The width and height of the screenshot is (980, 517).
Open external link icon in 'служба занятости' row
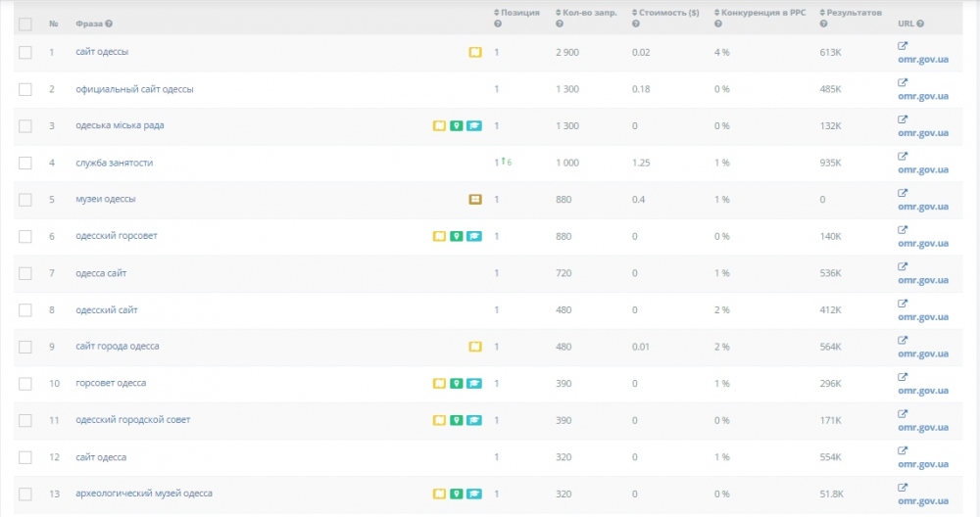[x=903, y=156]
